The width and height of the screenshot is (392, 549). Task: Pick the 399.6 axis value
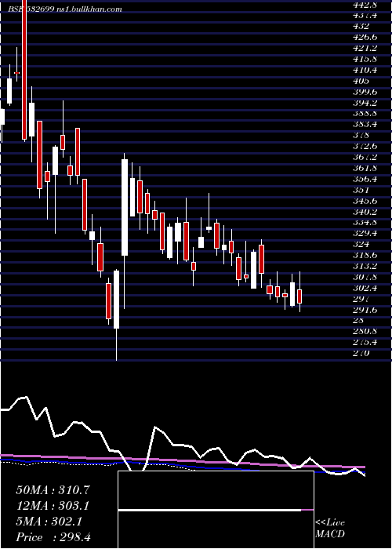tap(365, 92)
